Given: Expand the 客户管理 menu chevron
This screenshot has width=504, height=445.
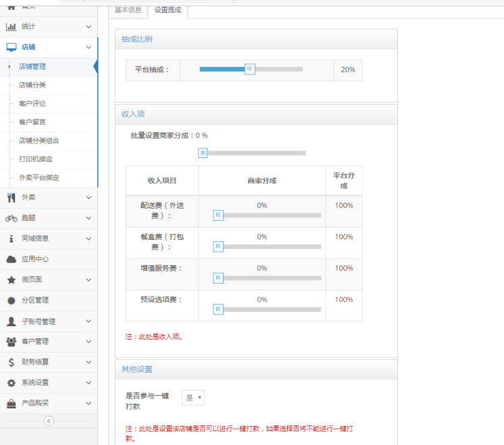Looking at the screenshot, I should [x=89, y=342].
